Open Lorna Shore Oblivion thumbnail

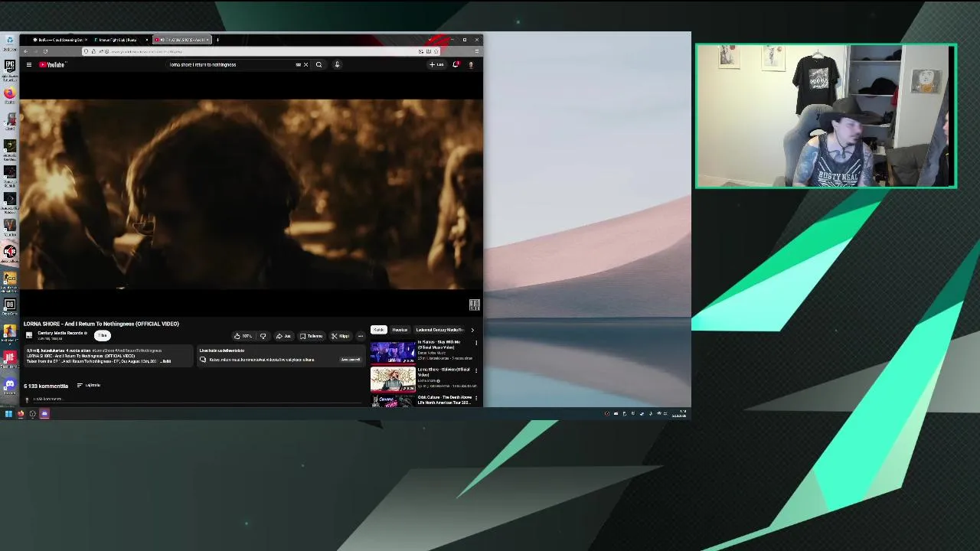point(393,379)
